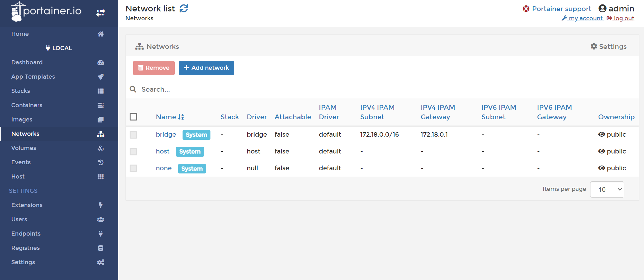This screenshot has height=280, width=644.
Task: Toggle the select-all networks checkbox
Action: click(x=133, y=117)
